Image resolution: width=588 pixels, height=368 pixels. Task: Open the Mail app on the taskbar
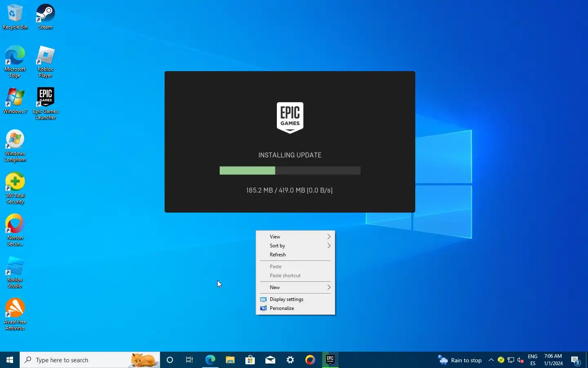point(270,360)
